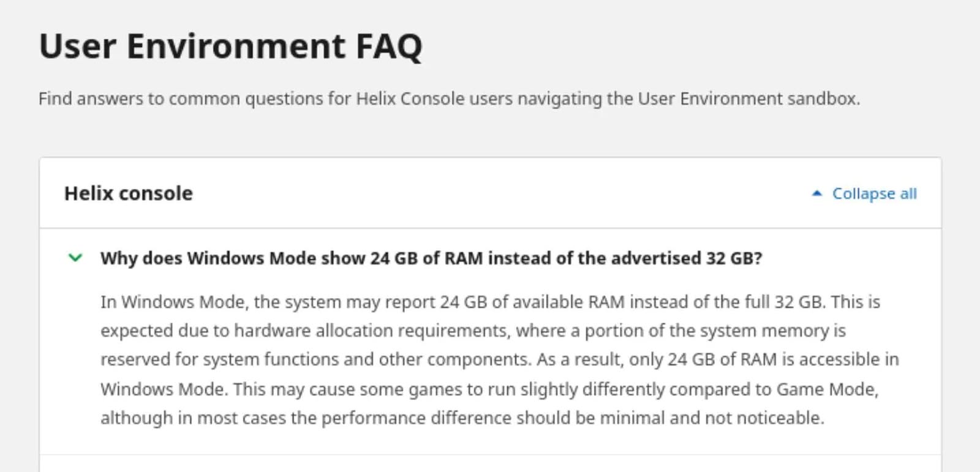The height and width of the screenshot is (472, 980).
Task: Click the partially visible FAQ row at the bottom
Action: click(490, 464)
